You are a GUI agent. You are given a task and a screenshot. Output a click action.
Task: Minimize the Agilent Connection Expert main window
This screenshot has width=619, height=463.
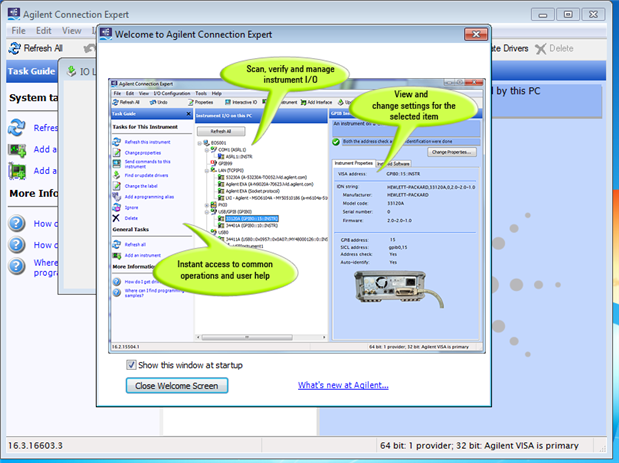click(542, 15)
